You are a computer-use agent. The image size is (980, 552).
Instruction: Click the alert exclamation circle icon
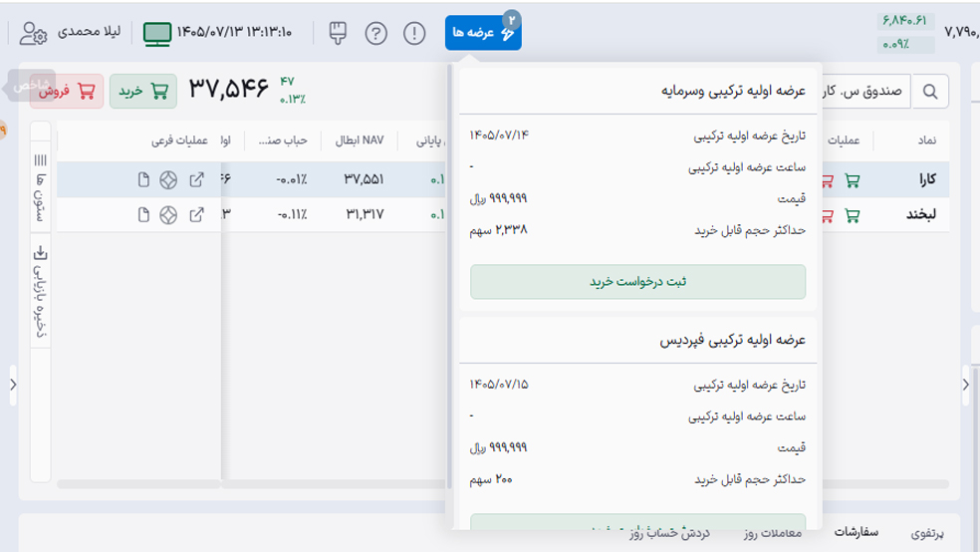(413, 33)
